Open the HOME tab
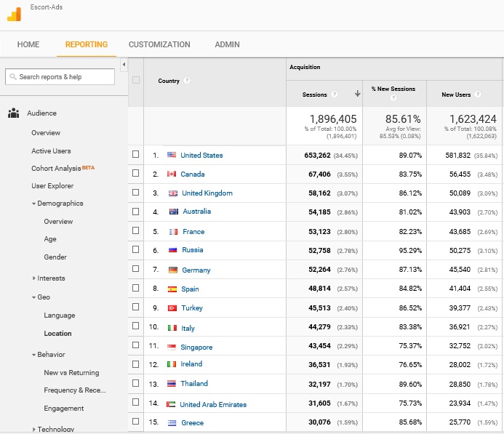Screen dimensions: 504x434 point(28,44)
